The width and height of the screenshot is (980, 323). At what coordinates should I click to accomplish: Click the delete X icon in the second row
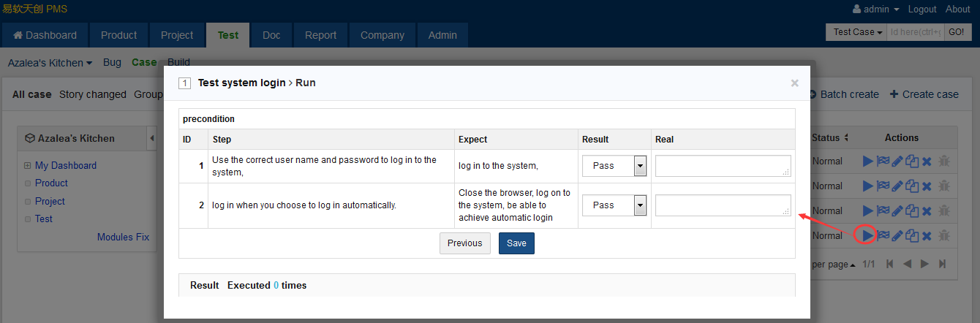click(927, 186)
